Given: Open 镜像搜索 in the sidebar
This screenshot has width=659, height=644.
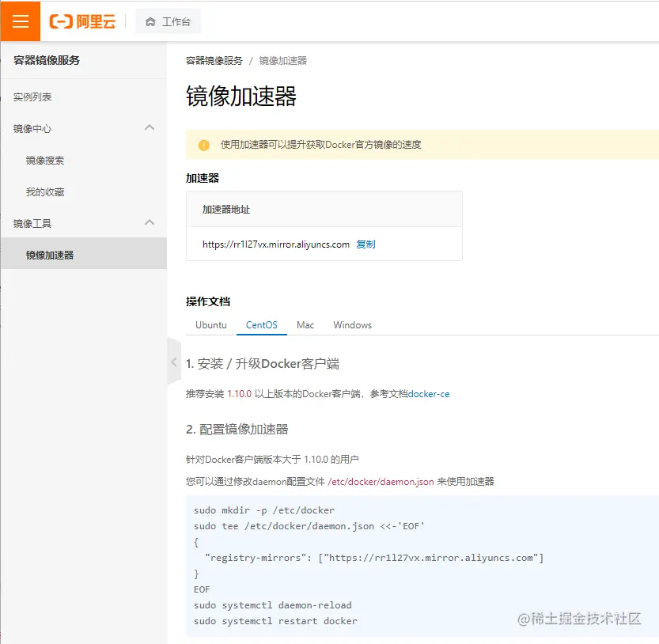Looking at the screenshot, I should tap(45, 160).
